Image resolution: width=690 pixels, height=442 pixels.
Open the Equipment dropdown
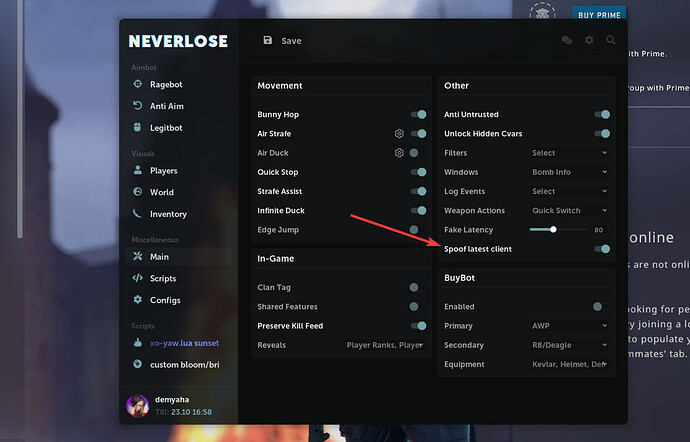click(x=569, y=364)
